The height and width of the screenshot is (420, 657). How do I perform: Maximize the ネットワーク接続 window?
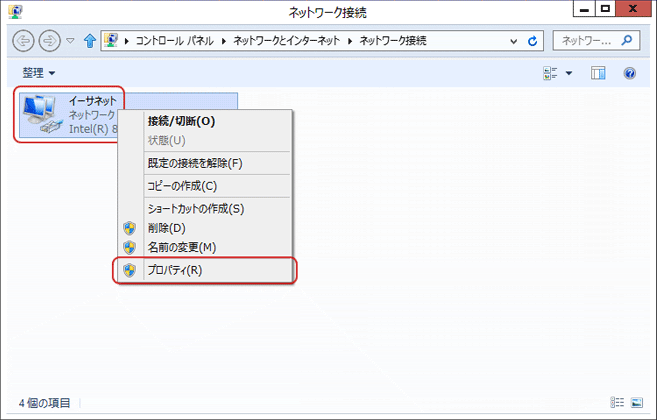coord(605,9)
